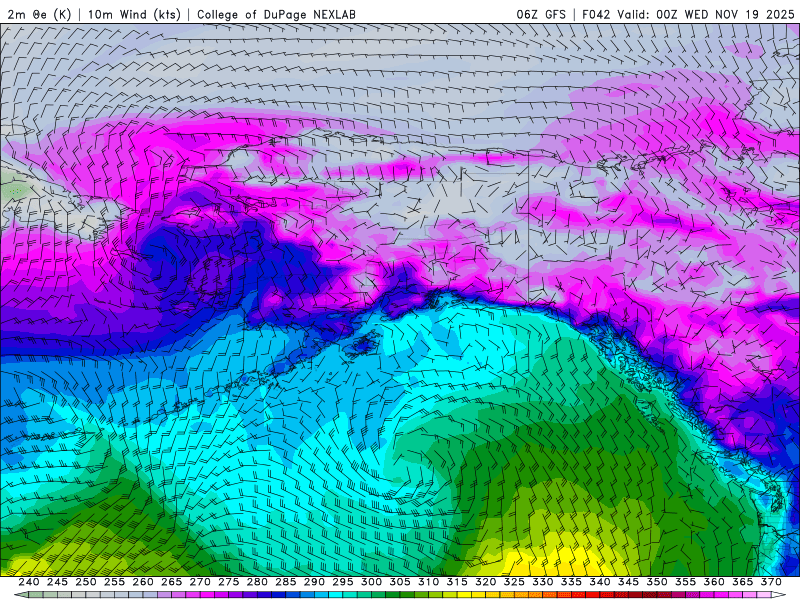Click the 250 value on the color scale
The image size is (800, 600).
point(86,582)
